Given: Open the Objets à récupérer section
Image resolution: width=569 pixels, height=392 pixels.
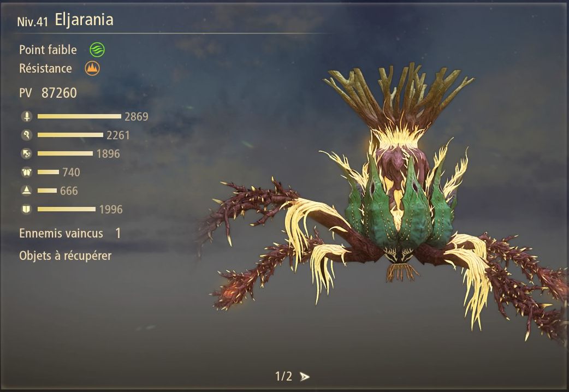Looking at the screenshot, I should pyautogui.click(x=66, y=256).
